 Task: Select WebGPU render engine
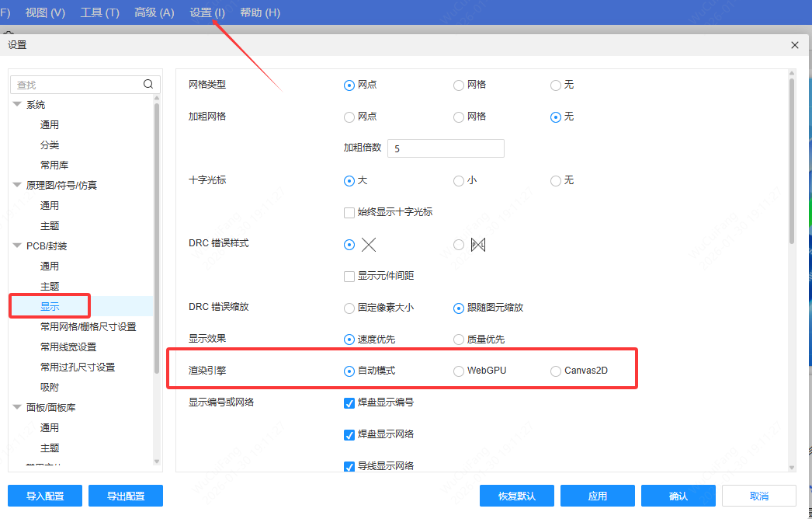pos(459,371)
